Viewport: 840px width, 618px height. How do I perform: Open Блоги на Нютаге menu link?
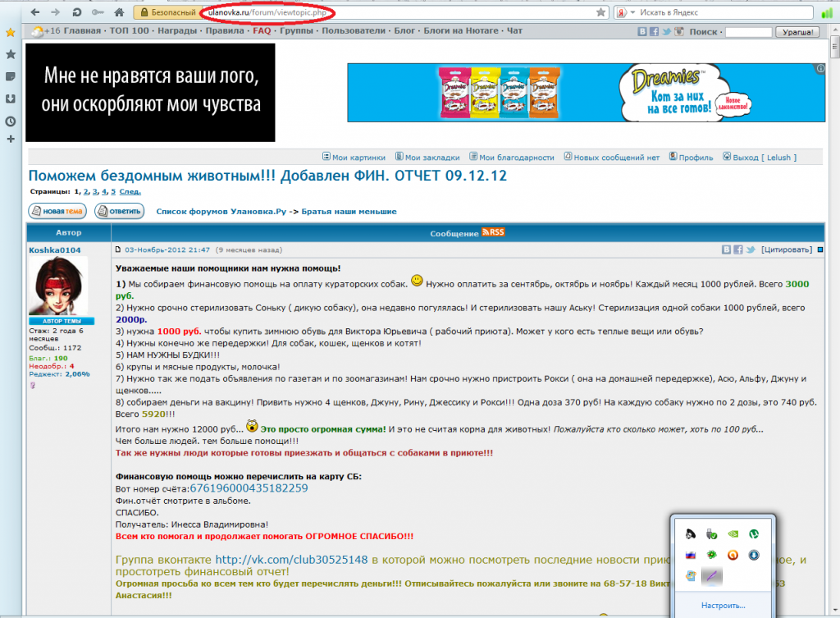click(461, 30)
